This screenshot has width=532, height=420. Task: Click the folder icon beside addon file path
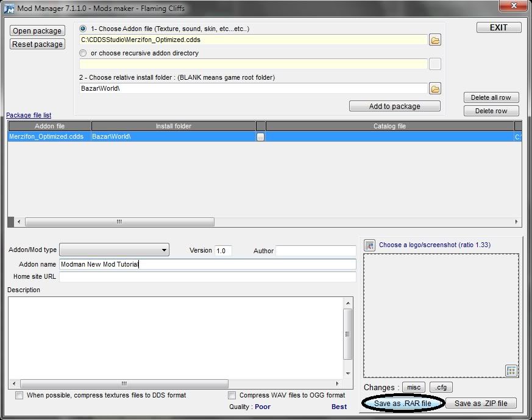(434, 40)
